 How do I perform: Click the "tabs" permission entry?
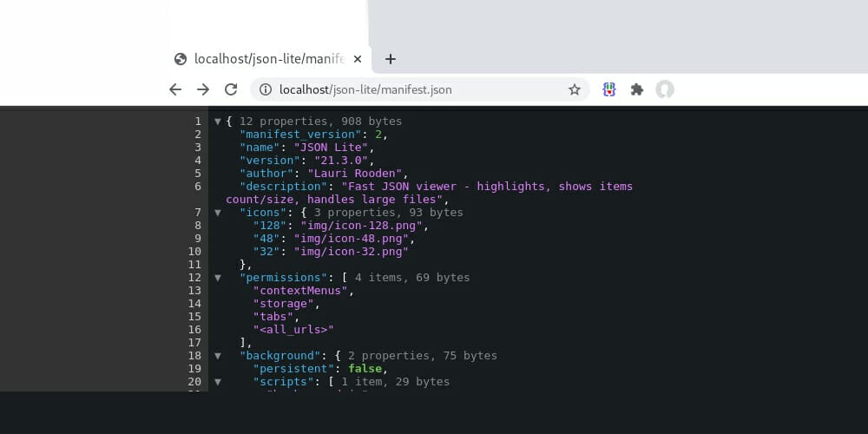(273, 317)
